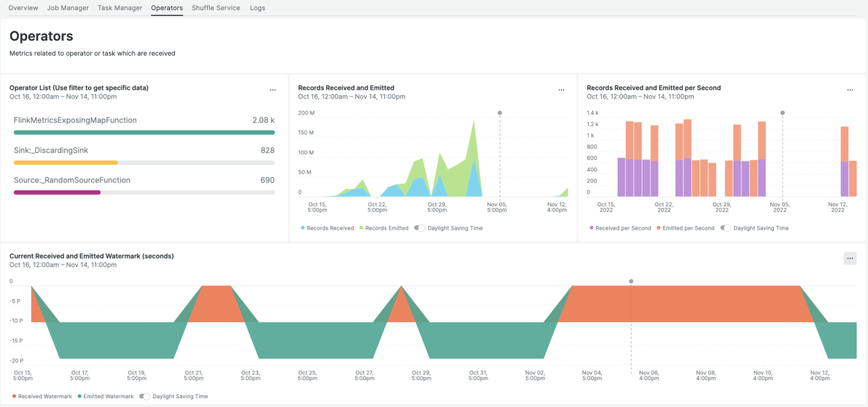Click the Records Received legend dot
868x407 pixels.
tap(302, 228)
